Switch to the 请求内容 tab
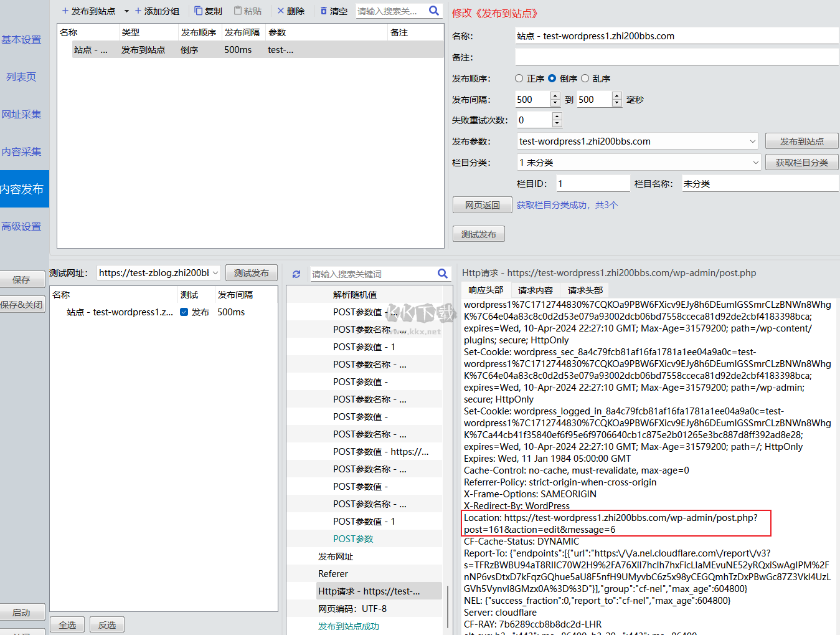 (535, 290)
